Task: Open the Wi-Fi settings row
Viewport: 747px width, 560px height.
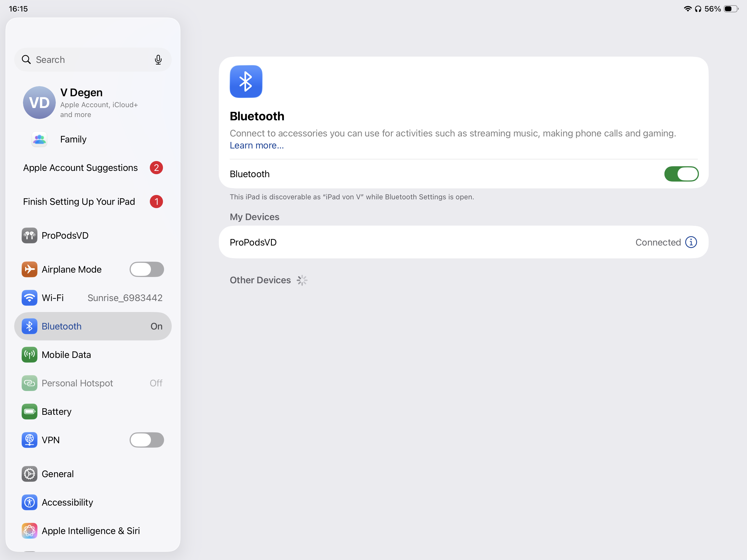Action: (x=93, y=297)
